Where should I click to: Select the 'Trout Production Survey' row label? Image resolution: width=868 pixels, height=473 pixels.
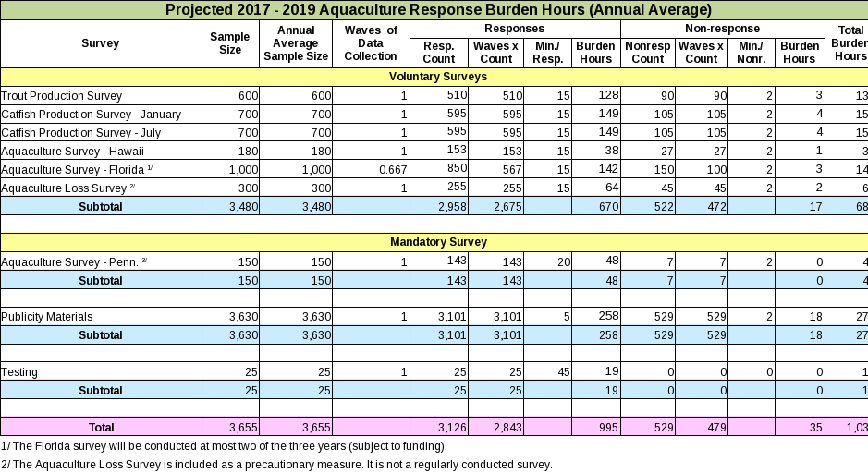[x=101, y=96]
